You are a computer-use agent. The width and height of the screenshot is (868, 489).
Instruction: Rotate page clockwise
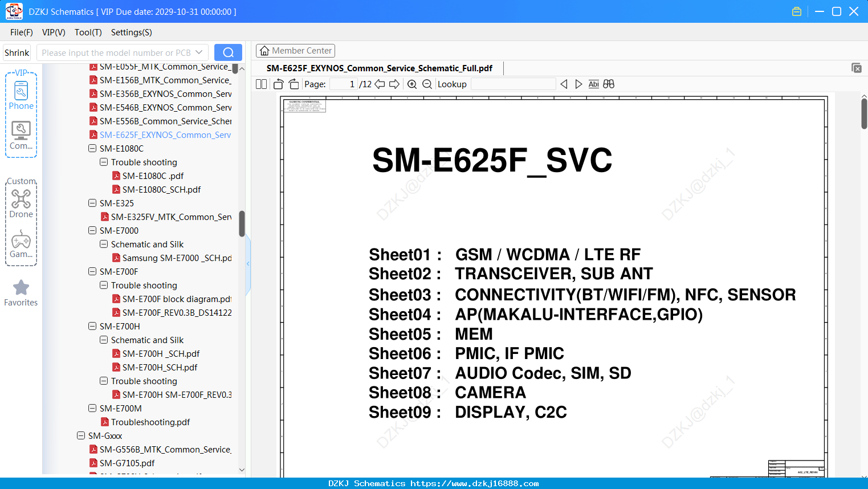[x=294, y=84]
